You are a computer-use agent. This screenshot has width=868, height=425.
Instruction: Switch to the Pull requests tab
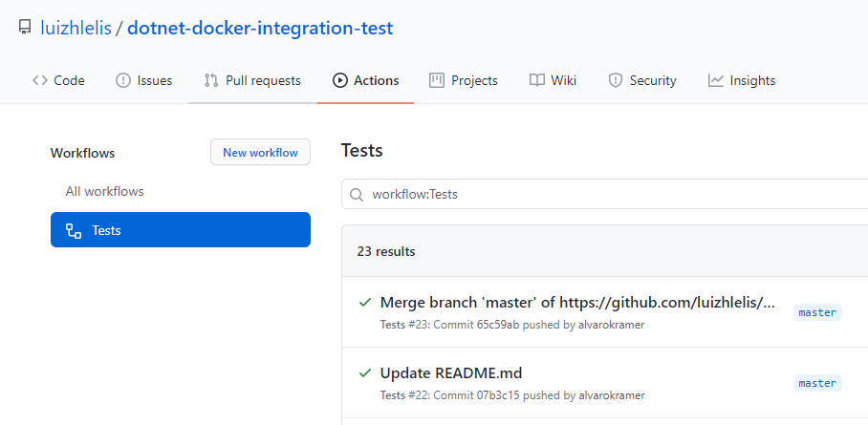click(x=252, y=81)
